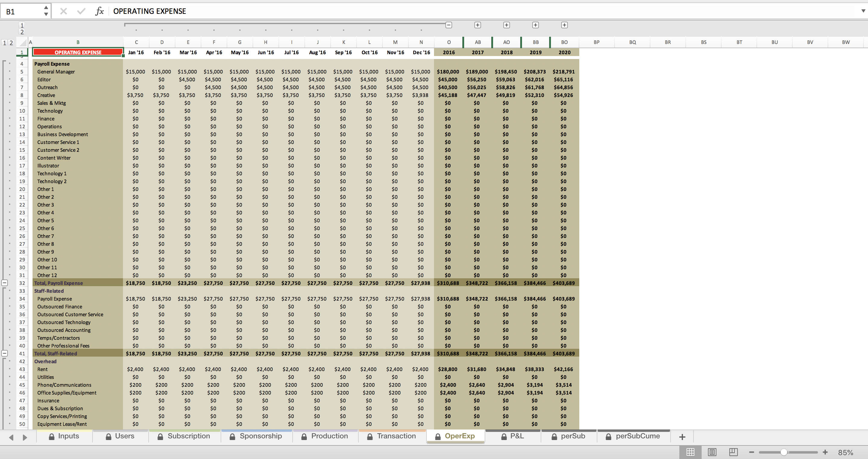
Task: Click the formula confirm checkmark icon
Action: pyautogui.click(x=81, y=11)
